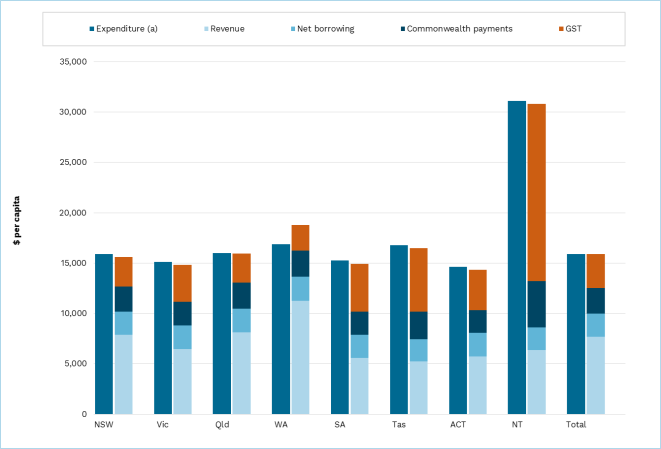Viewport: 661px width, 449px height.
Task: Select the NSW expenditure bar
Action: click(104, 334)
